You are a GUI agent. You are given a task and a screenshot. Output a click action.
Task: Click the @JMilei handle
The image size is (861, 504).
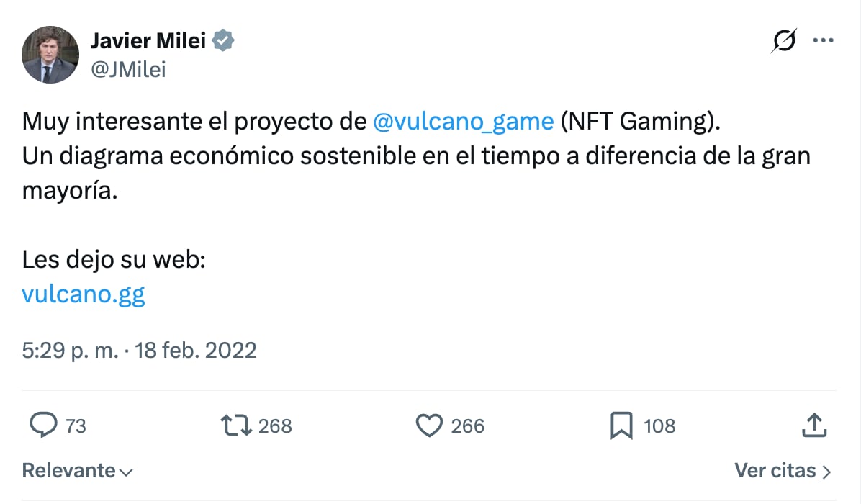point(130,70)
